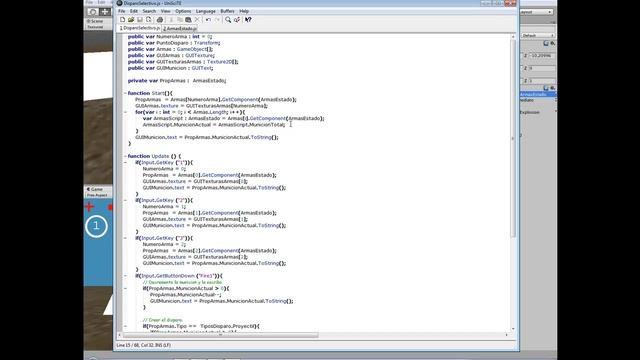
Task: Click the Close document page icon
Action: pyautogui.click(x=149, y=20)
